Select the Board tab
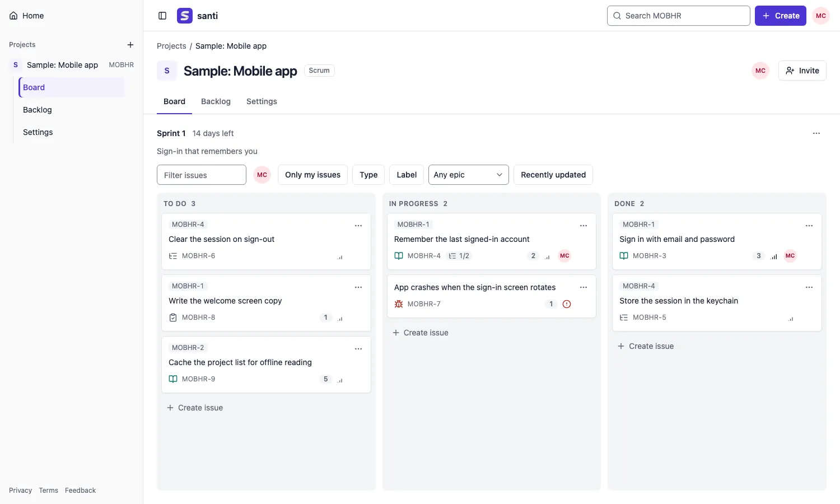This screenshot has width=840, height=504. click(x=174, y=101)
